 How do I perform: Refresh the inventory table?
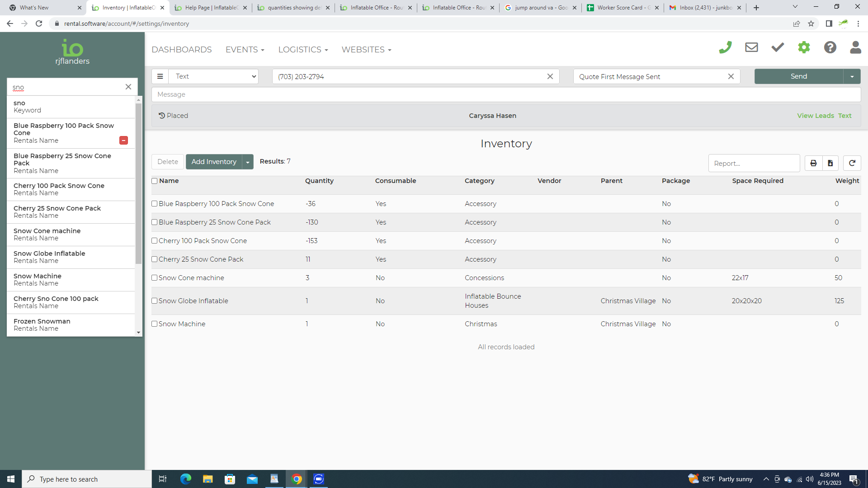852,163
